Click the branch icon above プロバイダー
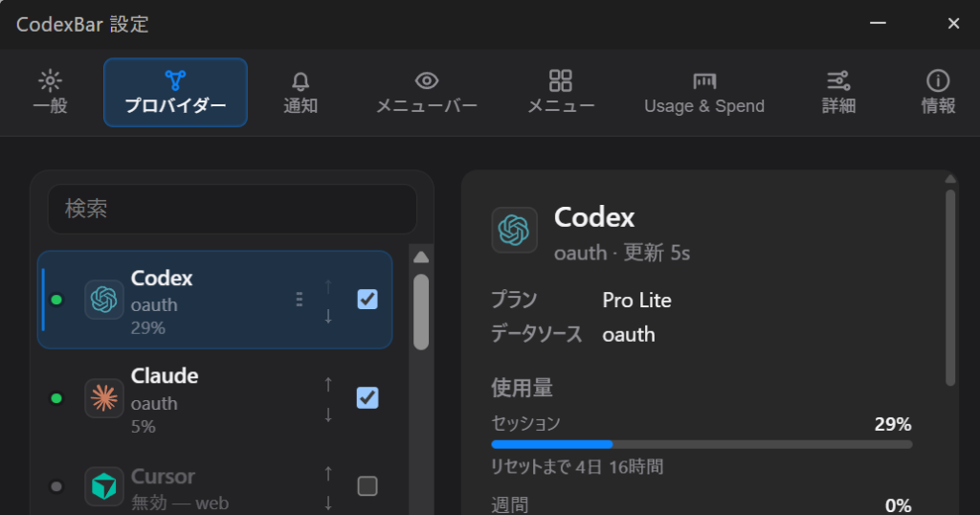This screenshot has height=515, width=980. tap(176, 80)
